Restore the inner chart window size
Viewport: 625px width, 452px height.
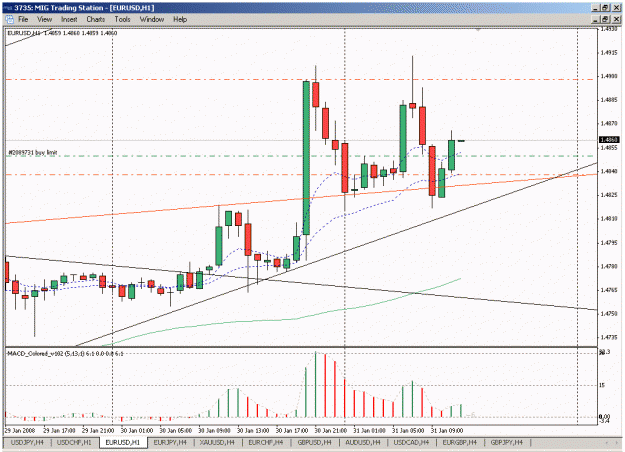pos(605,19)
